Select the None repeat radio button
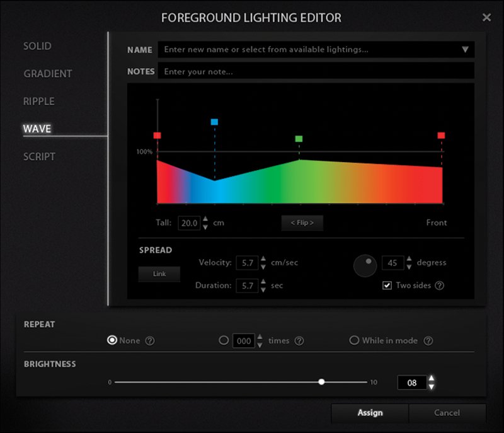 click(112, 340)
